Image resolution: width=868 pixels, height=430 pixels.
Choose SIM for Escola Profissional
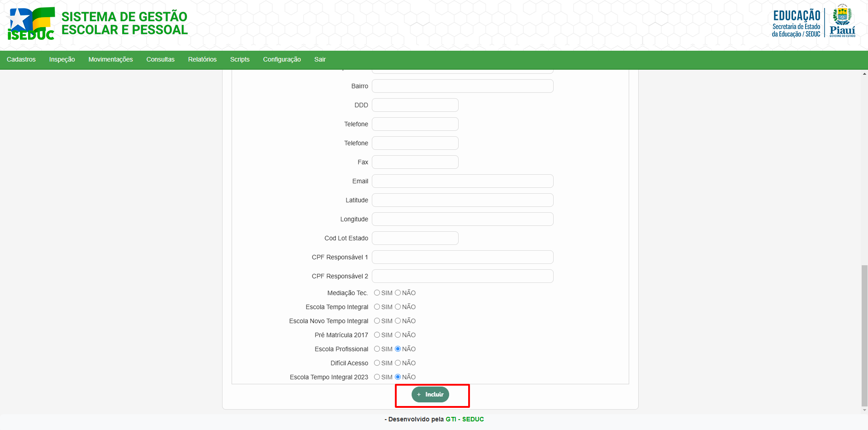(x=377, y=349)
